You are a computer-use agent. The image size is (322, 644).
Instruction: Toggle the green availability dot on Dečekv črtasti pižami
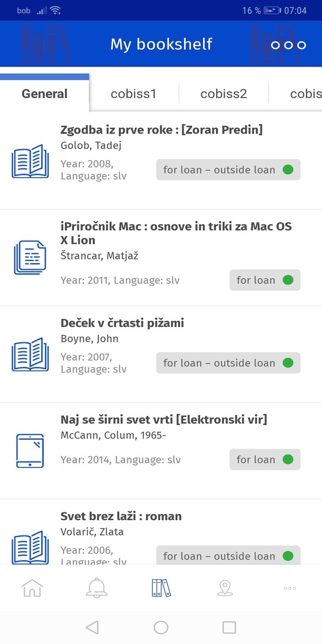pyautogui.click(x=288, y=363)
